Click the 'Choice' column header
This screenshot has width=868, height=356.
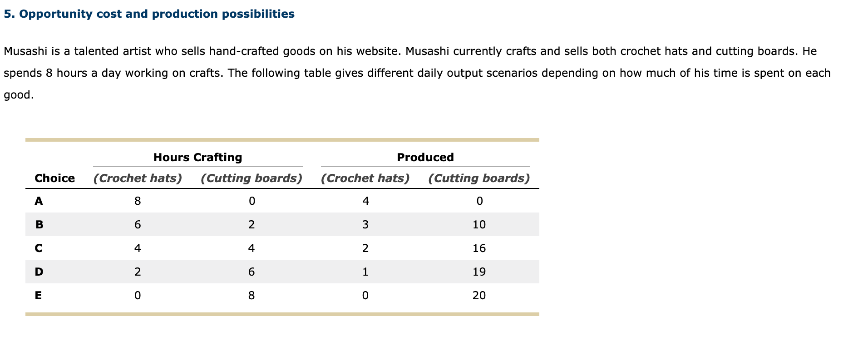click(54, 178)
